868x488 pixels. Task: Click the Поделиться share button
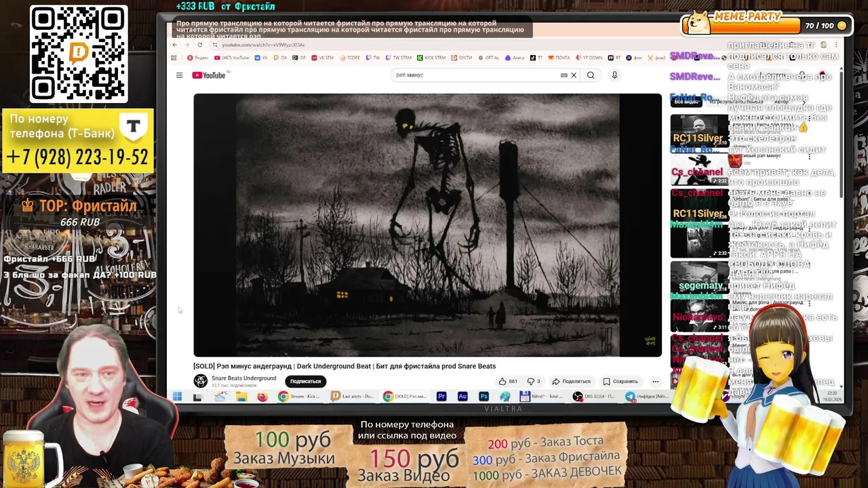coord(571,382)
